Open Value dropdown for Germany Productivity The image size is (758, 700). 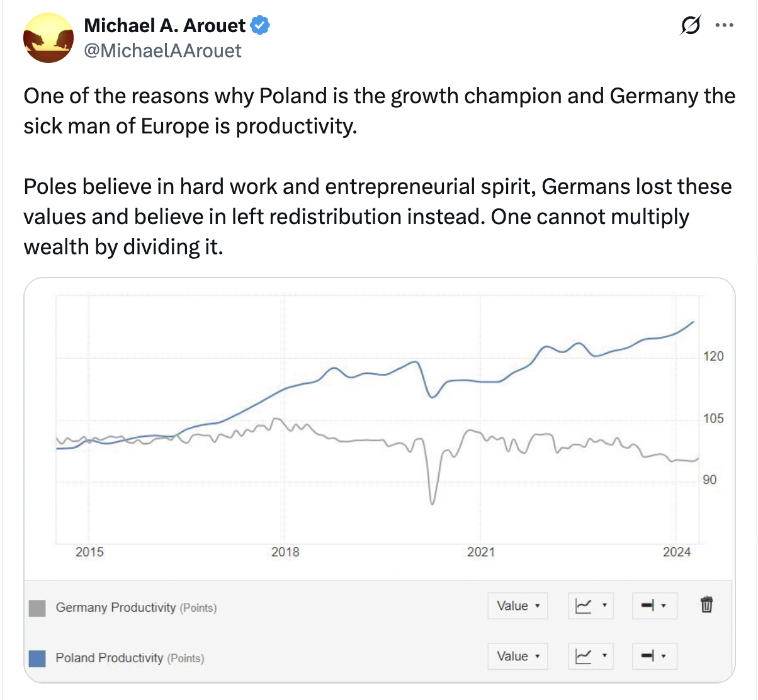(x=518, y=606)
